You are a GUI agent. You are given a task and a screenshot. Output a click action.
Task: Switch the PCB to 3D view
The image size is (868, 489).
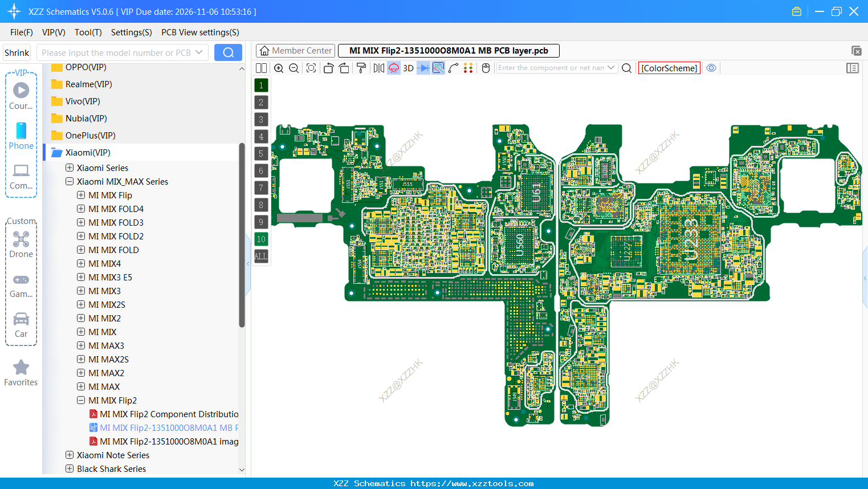[x=408, y=68]
